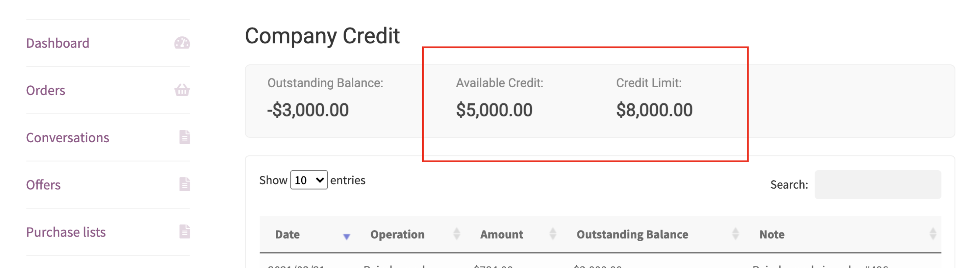This screenshot has width=980, height=268.
Task: Click the Purchase lists document icon
Action: pyautogui.click(x=184, y=231)
